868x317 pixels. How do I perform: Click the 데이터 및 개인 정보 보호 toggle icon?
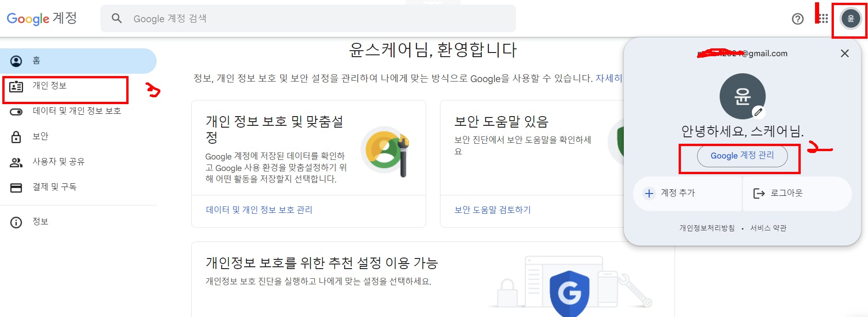16,112
